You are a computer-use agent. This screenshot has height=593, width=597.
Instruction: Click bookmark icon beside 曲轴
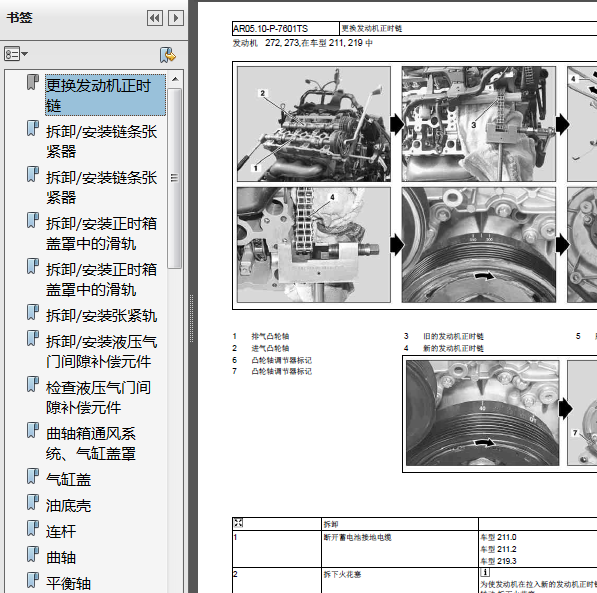click(33, 554)
